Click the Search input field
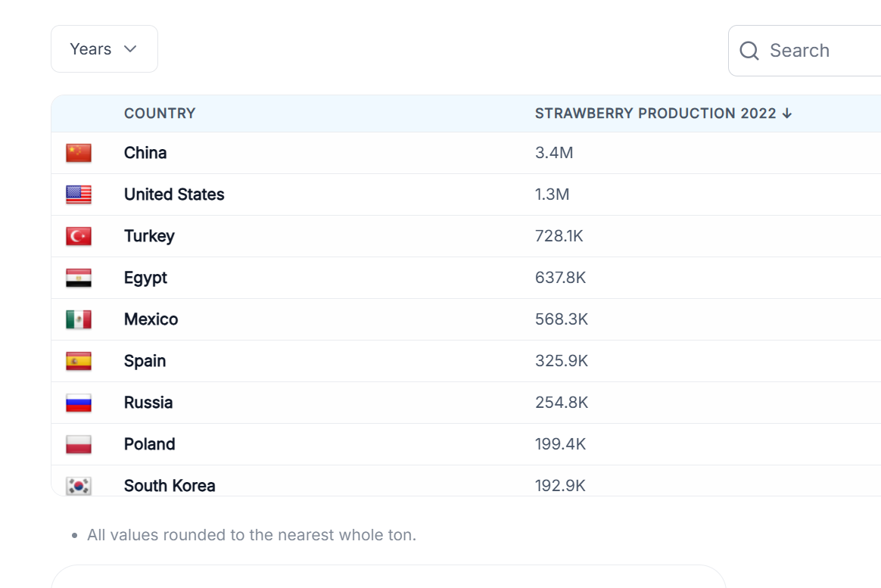Image resolution: width=881 pixels, height=588 pixels. [x=805, y=51]
